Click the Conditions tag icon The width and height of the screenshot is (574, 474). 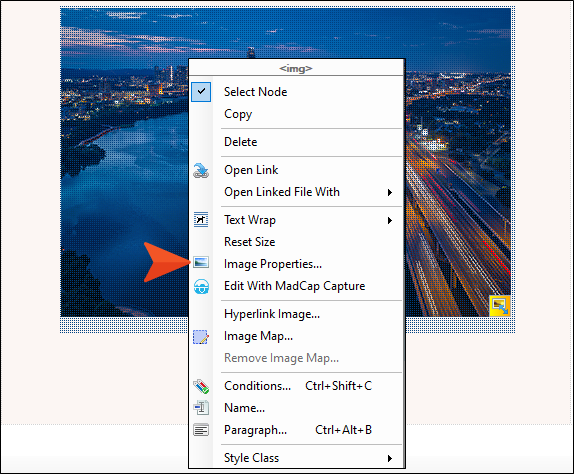point(201,386)
